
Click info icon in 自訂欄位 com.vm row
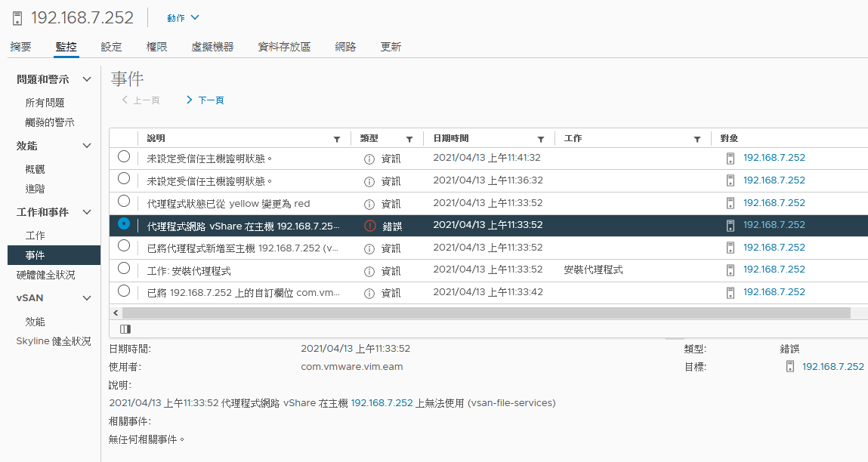coord(369,294)
